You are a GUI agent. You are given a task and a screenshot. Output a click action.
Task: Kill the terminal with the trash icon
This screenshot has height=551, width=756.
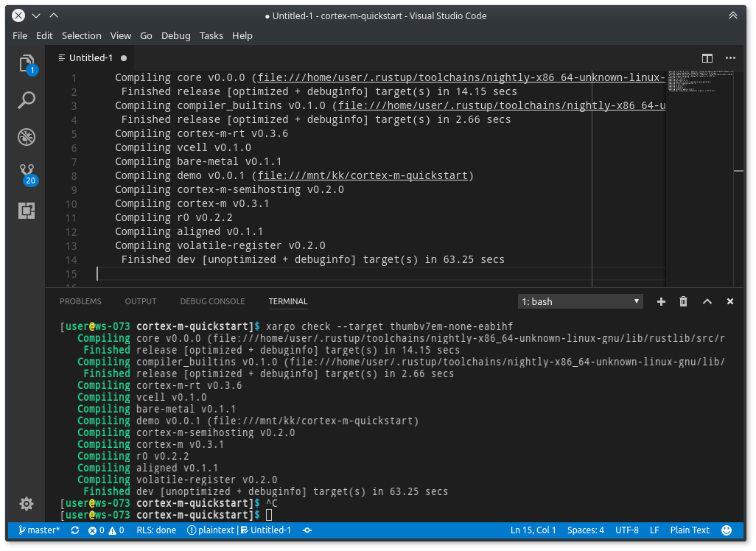pyautogui.click(x=683, y=301)
